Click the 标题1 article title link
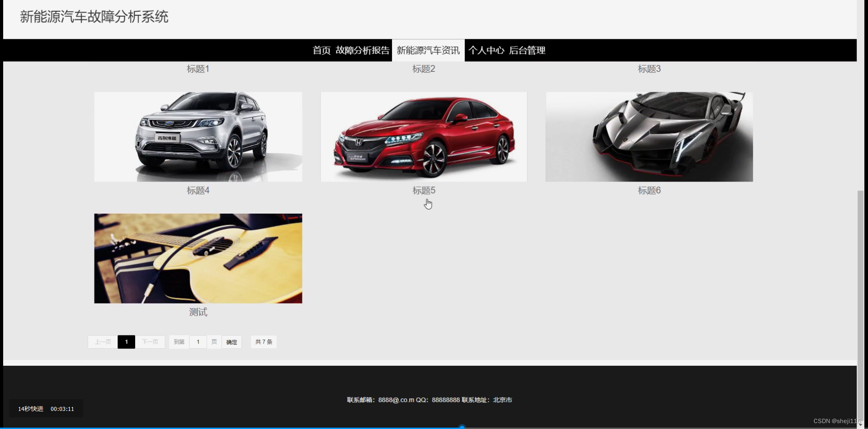Screen dimensions: 868x429 pos(198,69)
